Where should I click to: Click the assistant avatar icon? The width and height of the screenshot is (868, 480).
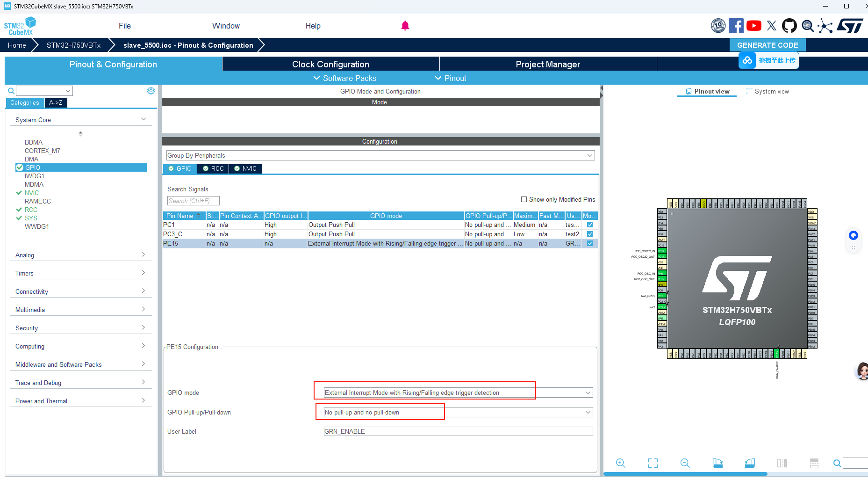pyautogui.click(x=862, y=371)
